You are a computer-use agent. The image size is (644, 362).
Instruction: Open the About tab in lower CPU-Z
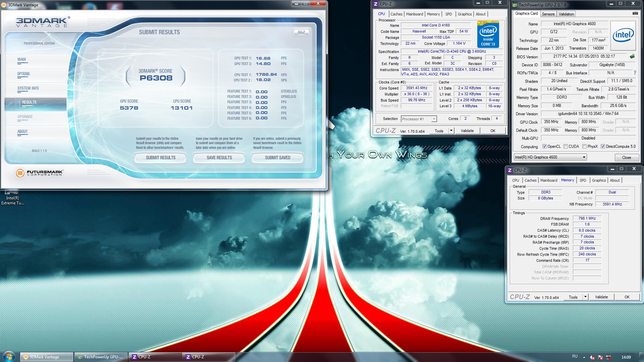[x=615, y=180]
